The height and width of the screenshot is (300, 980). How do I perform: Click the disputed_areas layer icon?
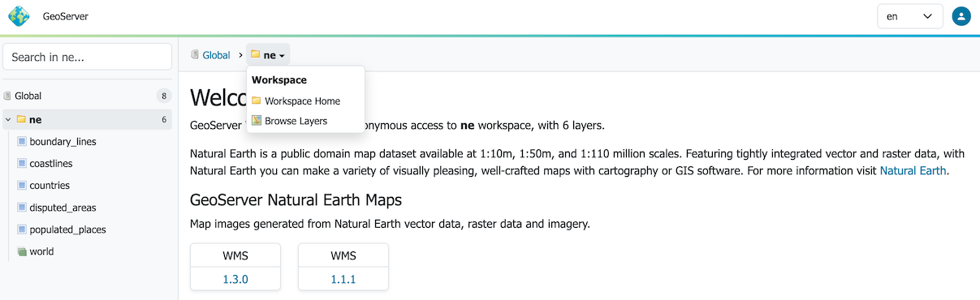[x=22, y=207]
